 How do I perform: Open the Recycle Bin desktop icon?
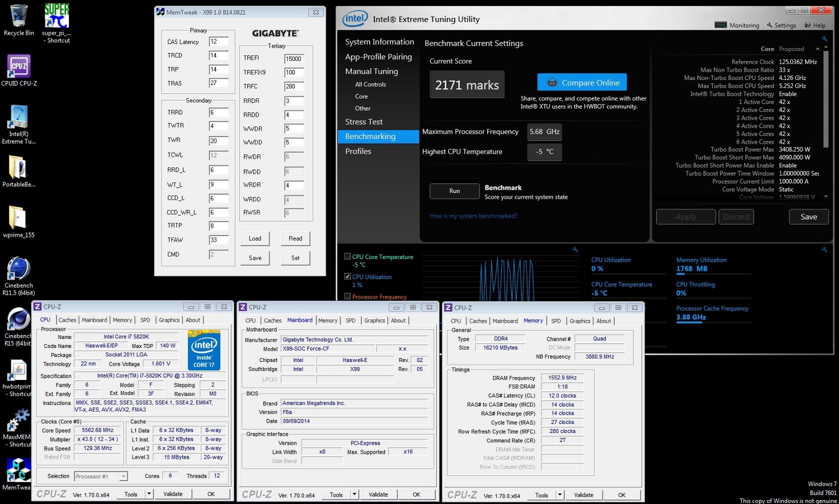click(18, 17)
